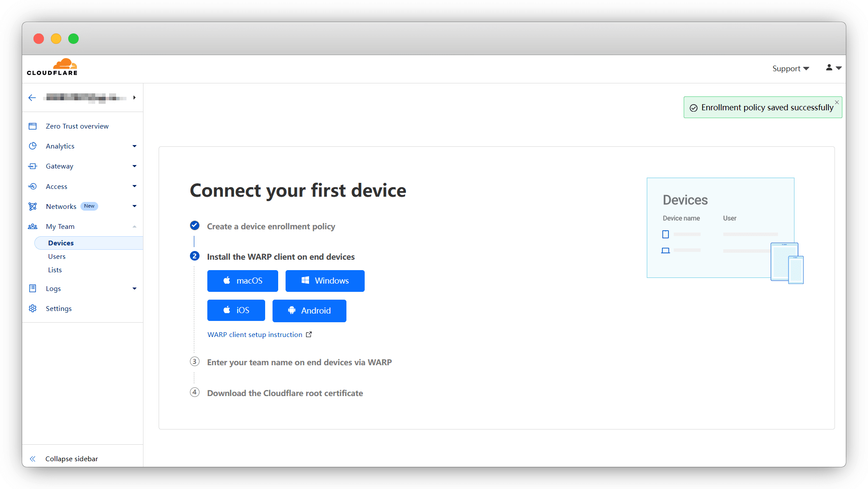Download the Android WARP client
The width and height of the screenshot is (868, 489).
[309, 311]
